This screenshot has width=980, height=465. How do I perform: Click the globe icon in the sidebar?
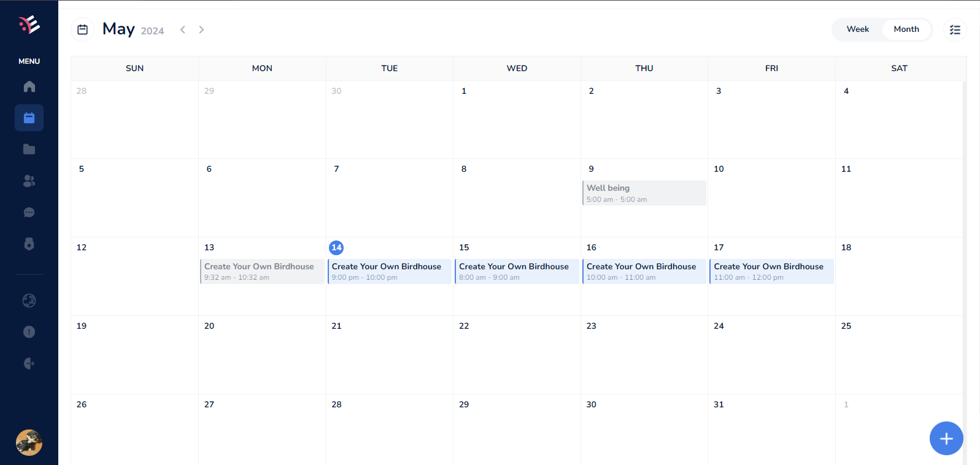(x=29, y=301)
